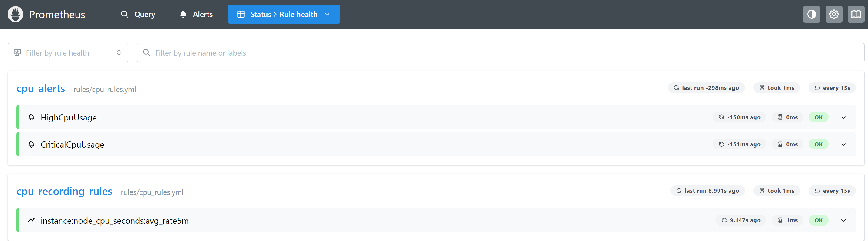Click refresh icon in the 9.147s ago badge
Image resolution: width=868 pixels, height=241 pixels.
click(724, 220)
